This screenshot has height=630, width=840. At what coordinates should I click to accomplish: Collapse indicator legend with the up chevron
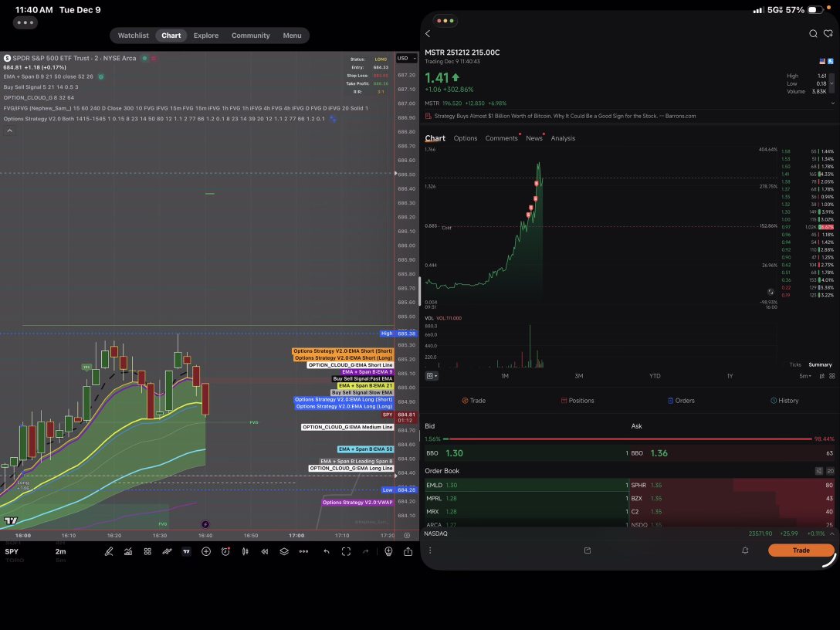point(9,130)
